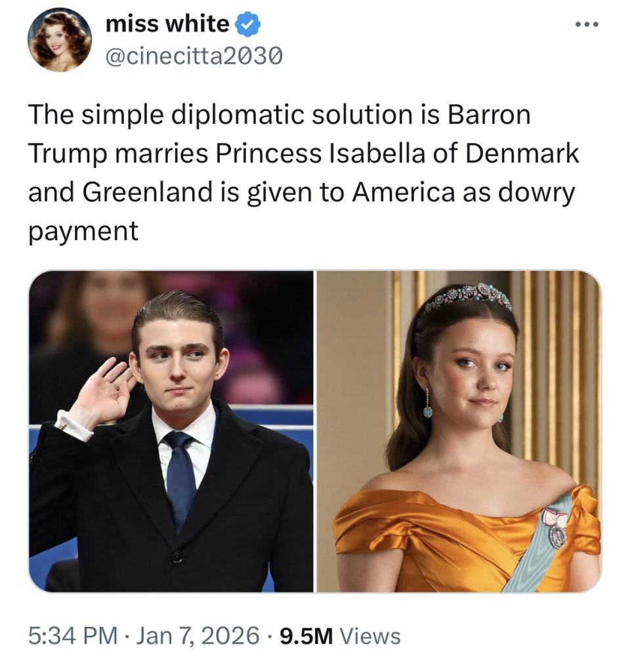Image resolution: width=630 pixels, height=672 pixels.
Task: Open the @cinecitta2030 handle link
Action: click(194, 56)
